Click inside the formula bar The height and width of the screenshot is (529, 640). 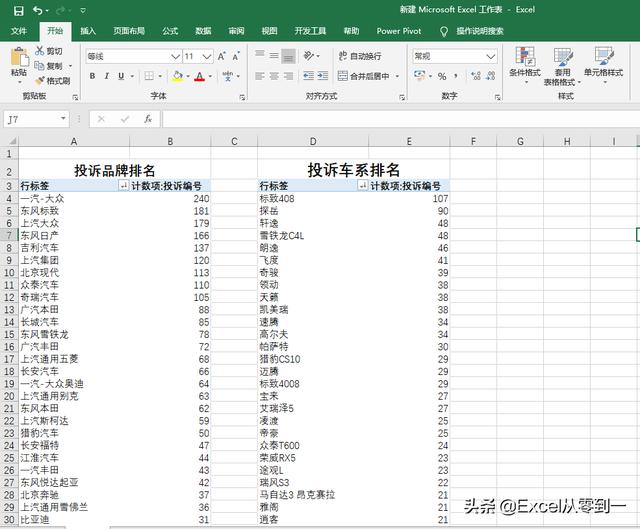tap(400, 119)
